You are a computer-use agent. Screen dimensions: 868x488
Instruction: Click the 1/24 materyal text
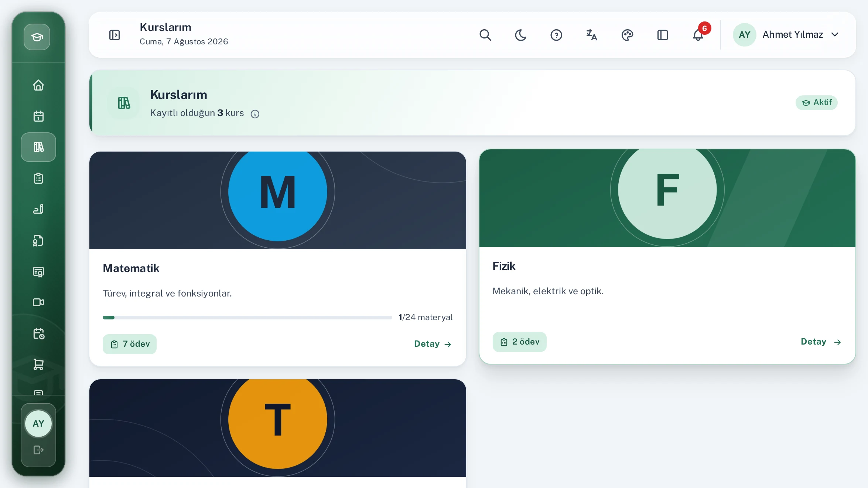pos(426,318)
